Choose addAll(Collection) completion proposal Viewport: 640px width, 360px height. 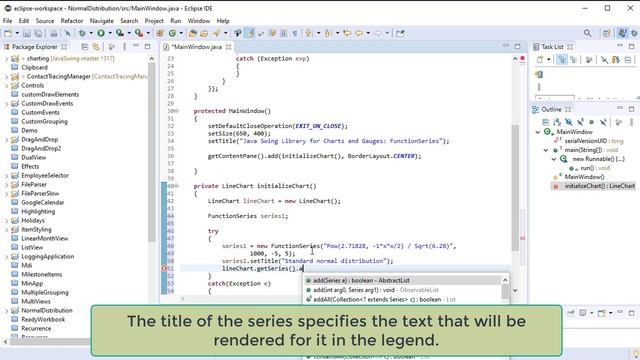pos(403,299)
